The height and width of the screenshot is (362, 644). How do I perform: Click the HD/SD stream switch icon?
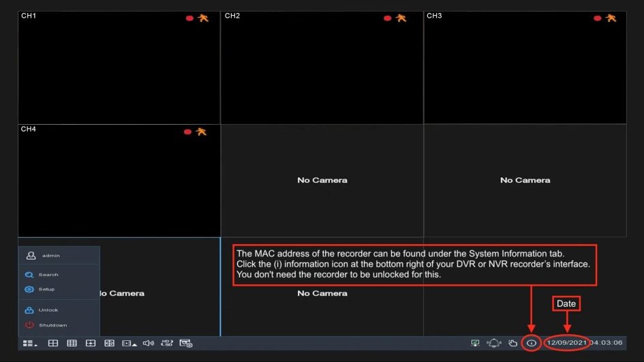[166, 343]
